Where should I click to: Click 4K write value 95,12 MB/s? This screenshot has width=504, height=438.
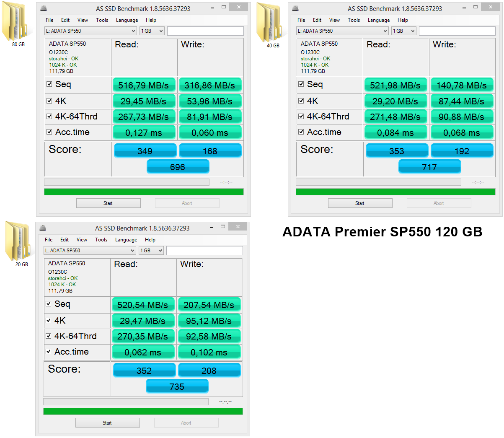click(x=209, y=321)
